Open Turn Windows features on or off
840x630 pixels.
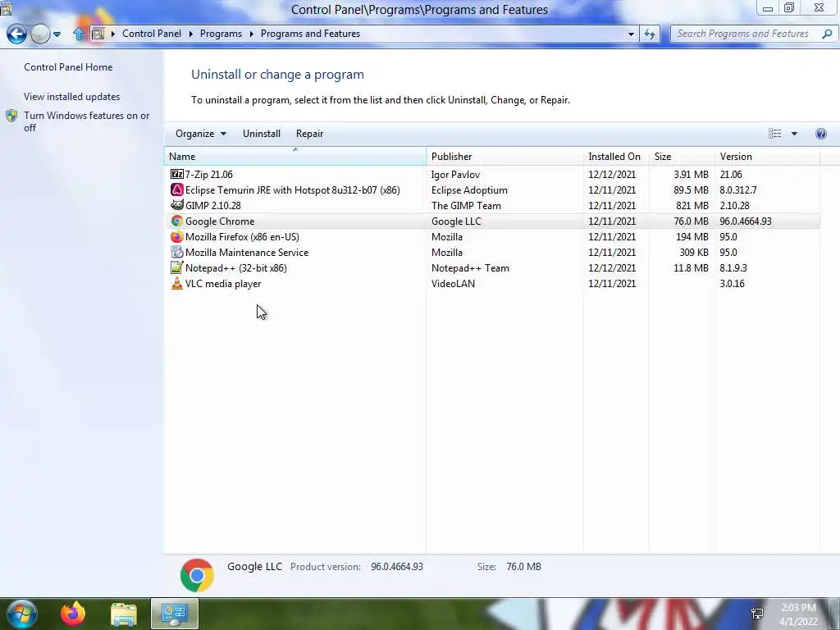(x=87, y=121)
